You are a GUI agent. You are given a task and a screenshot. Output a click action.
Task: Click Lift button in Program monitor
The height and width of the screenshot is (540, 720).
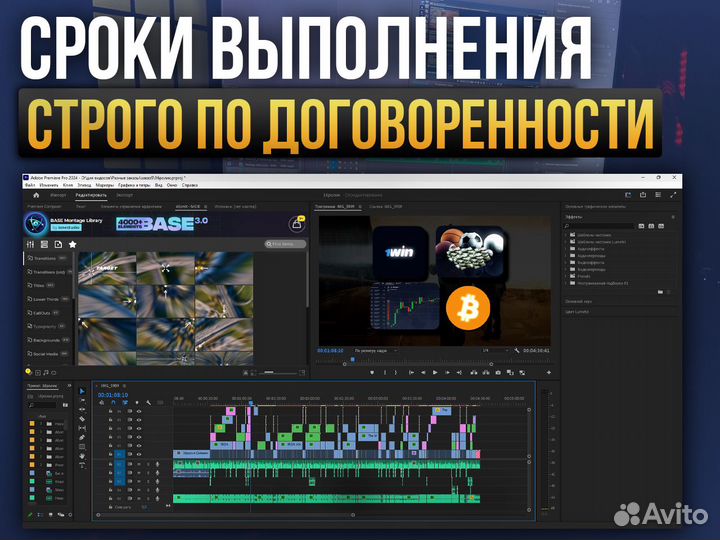[x=474, y=372]
